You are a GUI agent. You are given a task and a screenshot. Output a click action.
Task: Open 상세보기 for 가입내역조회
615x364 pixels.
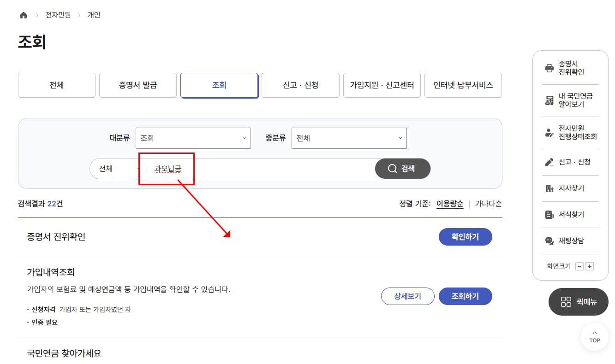coord(407,296)
